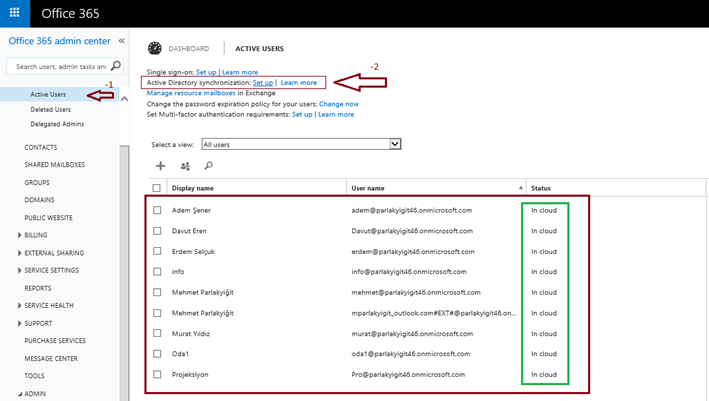This screenshot has width=709, height=401.
Task: Click Office 365 admin center title
Action: click(59, 41)
